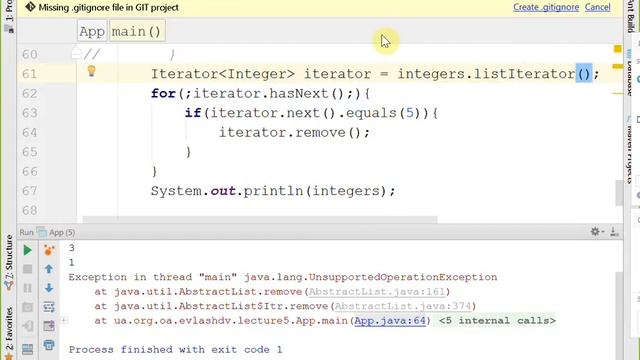The height and width of the screenshot is (360, 640).
Task: Open the AbstractList.java:161 stack link
Action: coord(376,291)
